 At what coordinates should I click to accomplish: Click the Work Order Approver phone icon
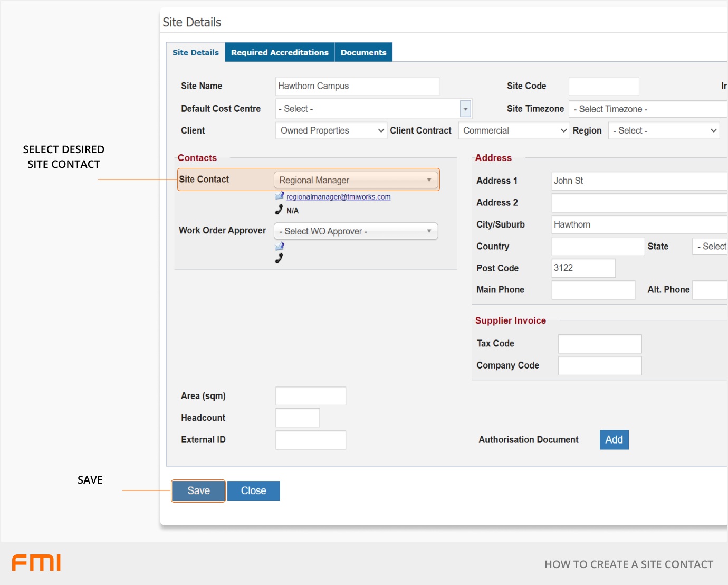pos(279,258)
